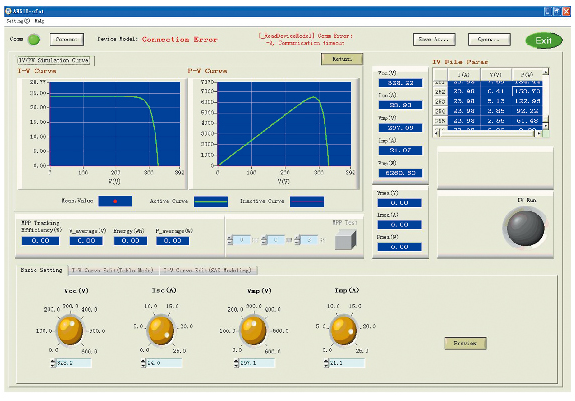575x401 pixels.
Task: Click the Connect button next to Comm
Action: pyautogui.click(x=67, y=39)
